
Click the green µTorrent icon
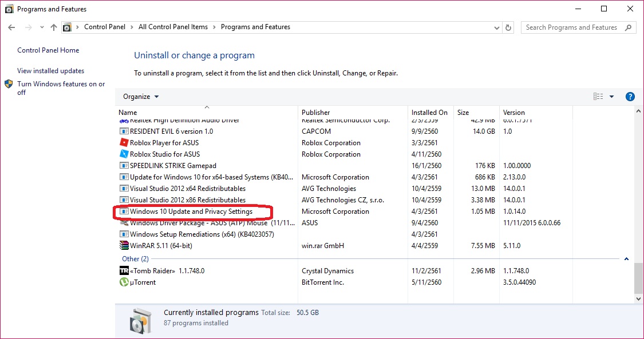pos(124,282)
